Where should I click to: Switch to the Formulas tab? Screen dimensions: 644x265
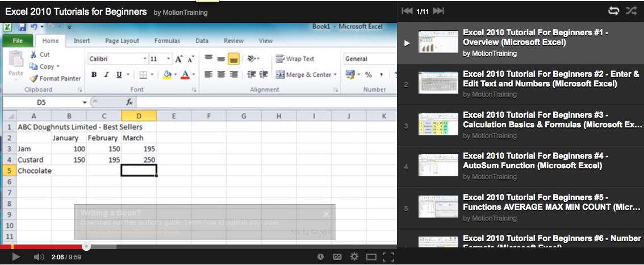(167, 41)
